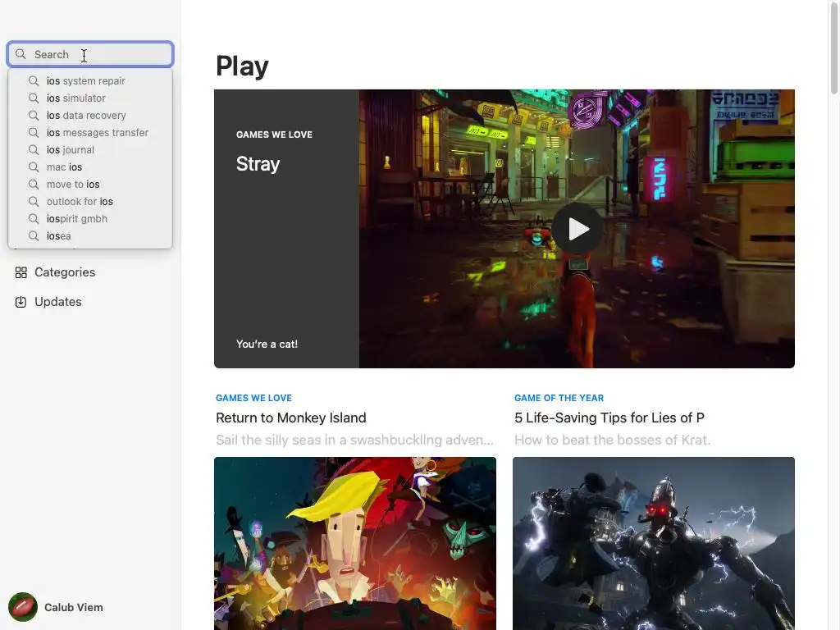Select 'iosea' suggestion
The width and height of the screenshot is (840, 630).
[90, 235]
